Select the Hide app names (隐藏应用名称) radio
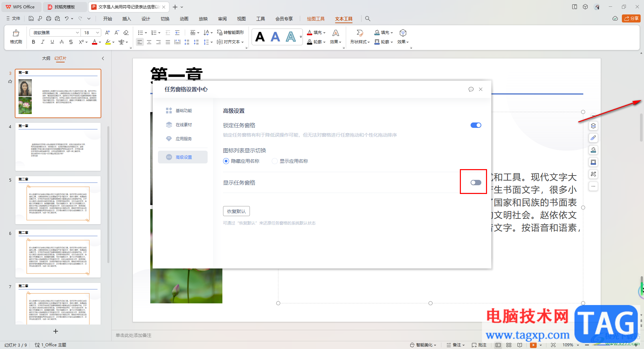644x349 pixels. [226, 161]
